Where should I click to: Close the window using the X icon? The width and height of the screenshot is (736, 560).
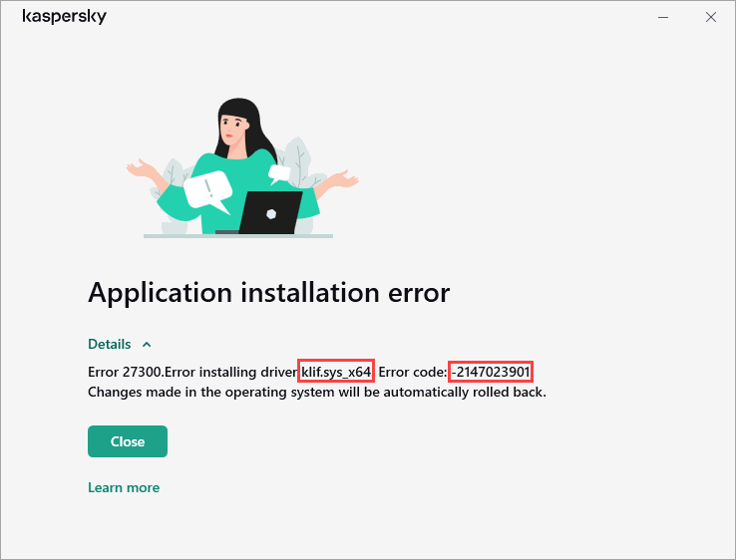(x=710, y=17)
